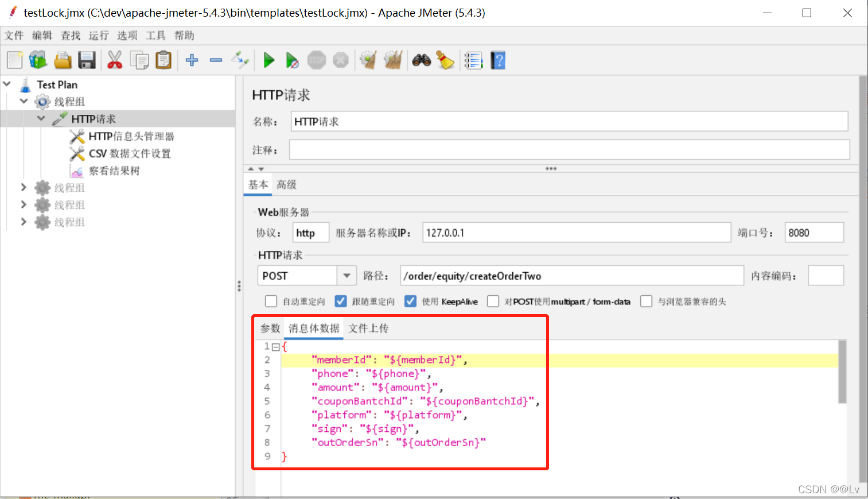Select CSV 数据文件设置 tree node
Image resolution: width=868 pixels, height=499 pixels.
pyautogui.click(x=130, y=153)
